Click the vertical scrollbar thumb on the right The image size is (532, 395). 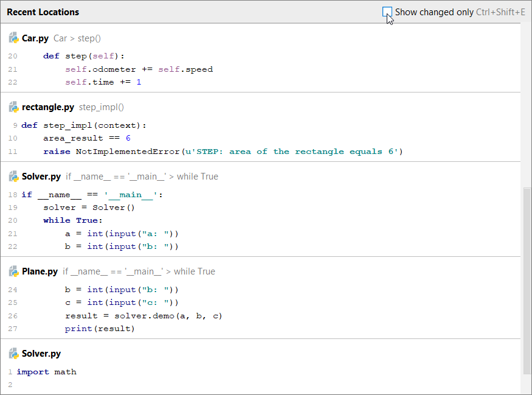pyautogui.click(x=527, y=280)
